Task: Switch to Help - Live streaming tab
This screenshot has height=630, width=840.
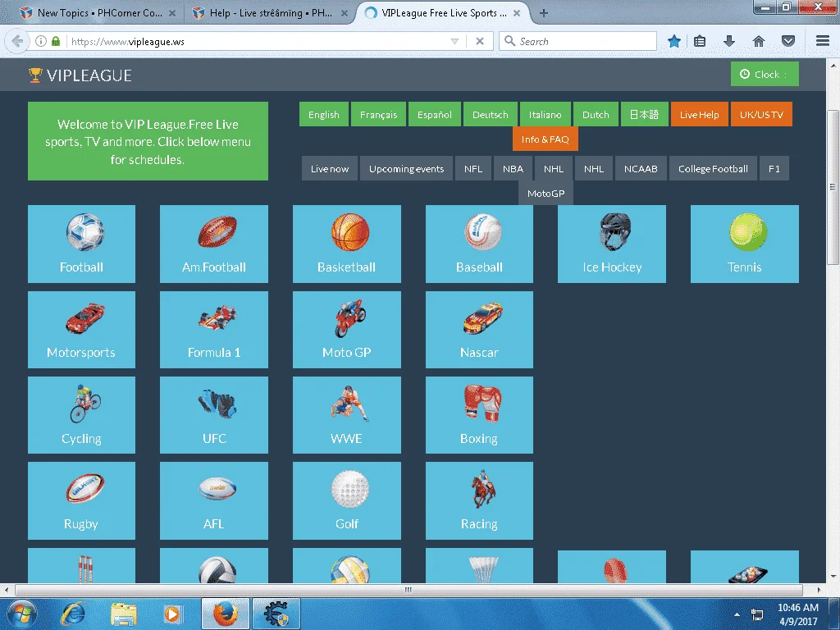Action: point(271,13)
